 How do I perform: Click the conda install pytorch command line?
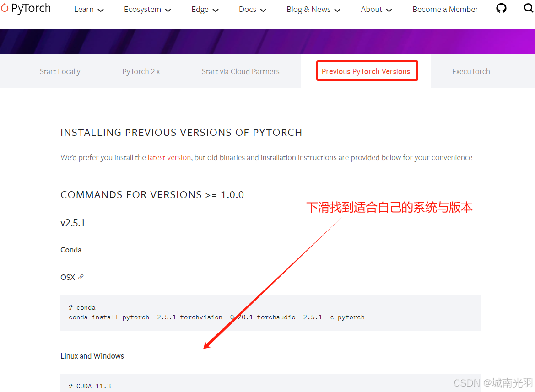pyautogui.click(x=216, y=317)
